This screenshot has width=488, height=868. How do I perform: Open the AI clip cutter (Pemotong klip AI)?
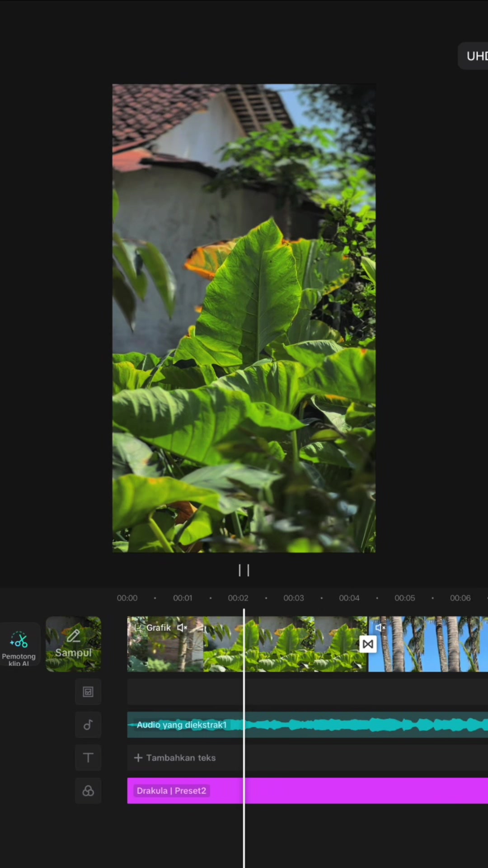(19, 644)
